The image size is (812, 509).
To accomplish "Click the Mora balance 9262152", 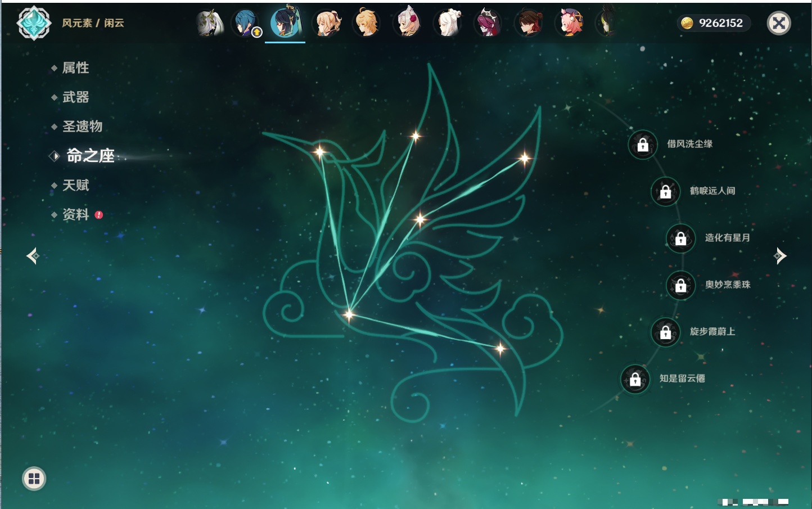I will 721,23.
